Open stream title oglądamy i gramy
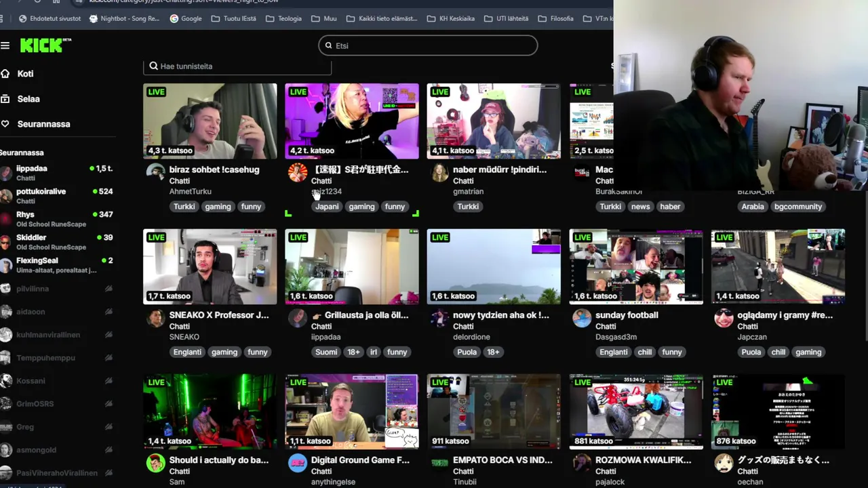This screenshot has height=488, width=868. click(785, 315)
